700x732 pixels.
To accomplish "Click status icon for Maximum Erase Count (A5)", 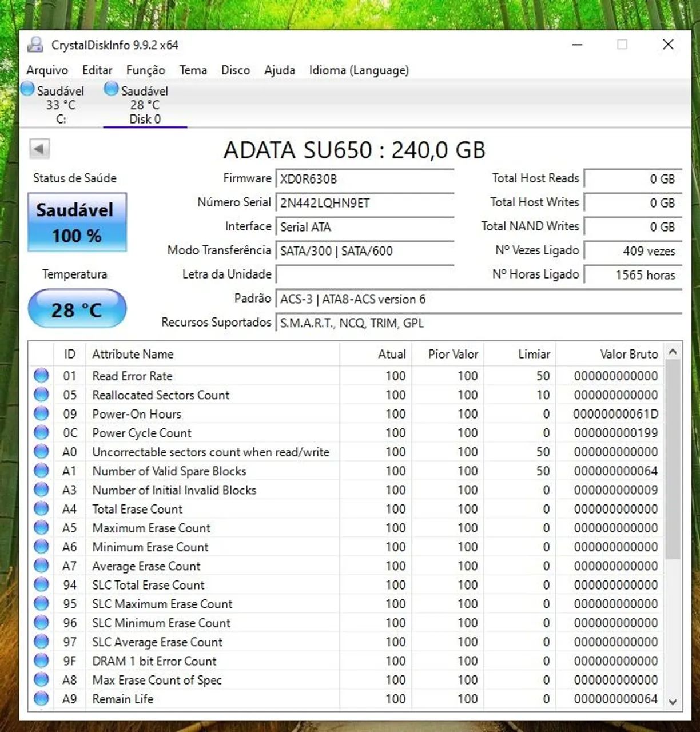I will 41,527.
